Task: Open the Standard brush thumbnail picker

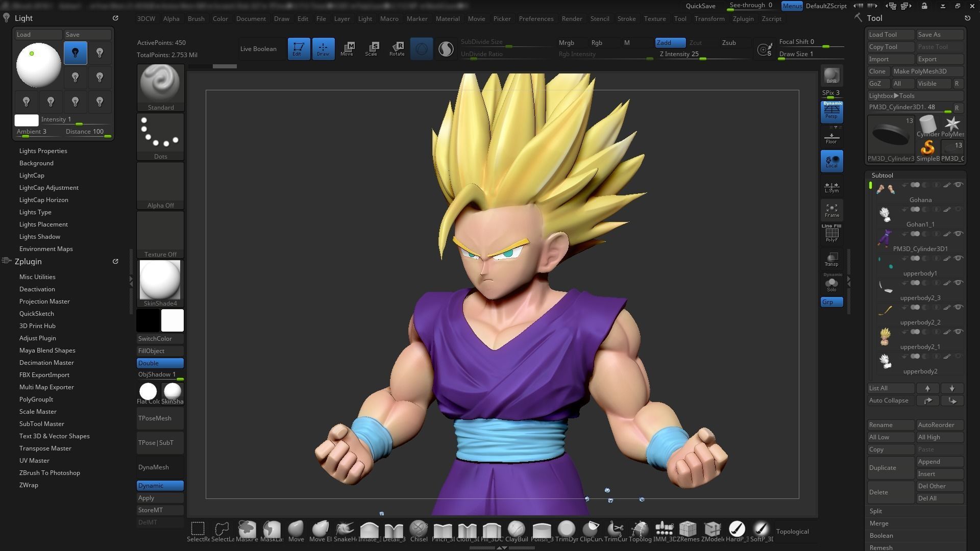Action: pyautogui.click(x=160, y=87)
